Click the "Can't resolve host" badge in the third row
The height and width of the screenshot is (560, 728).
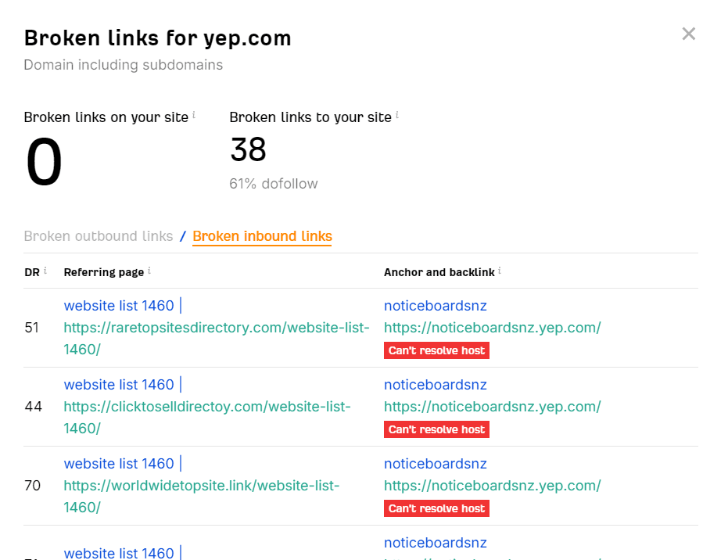436,508
